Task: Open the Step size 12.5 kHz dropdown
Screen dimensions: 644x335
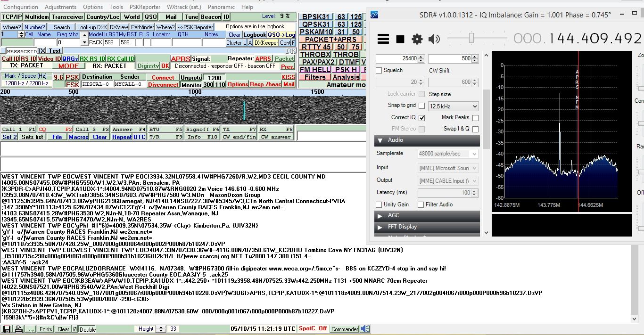Action: (x=453, y=106)
